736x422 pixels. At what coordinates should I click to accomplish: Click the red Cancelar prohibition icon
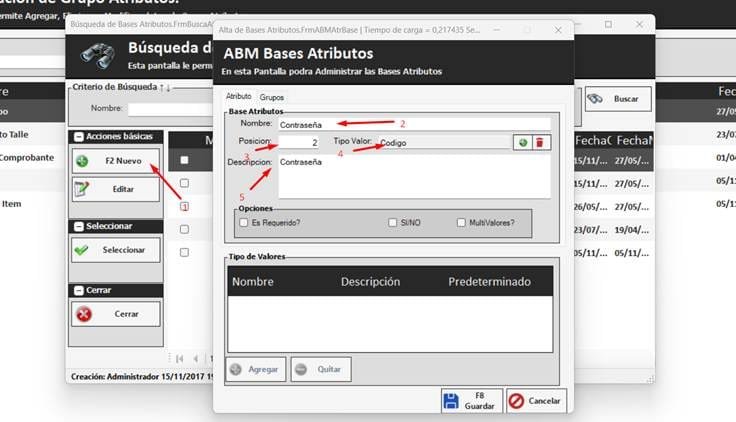click(516, 401)
